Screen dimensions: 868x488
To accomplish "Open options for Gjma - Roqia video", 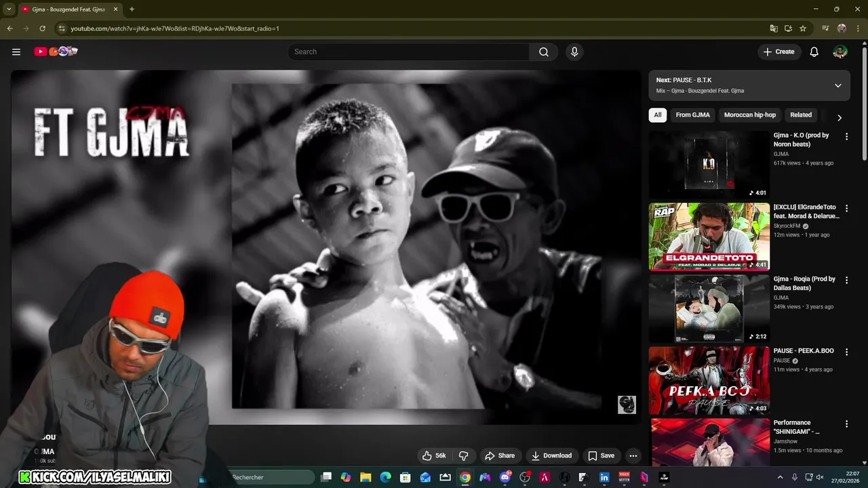I will coord(846,280).
